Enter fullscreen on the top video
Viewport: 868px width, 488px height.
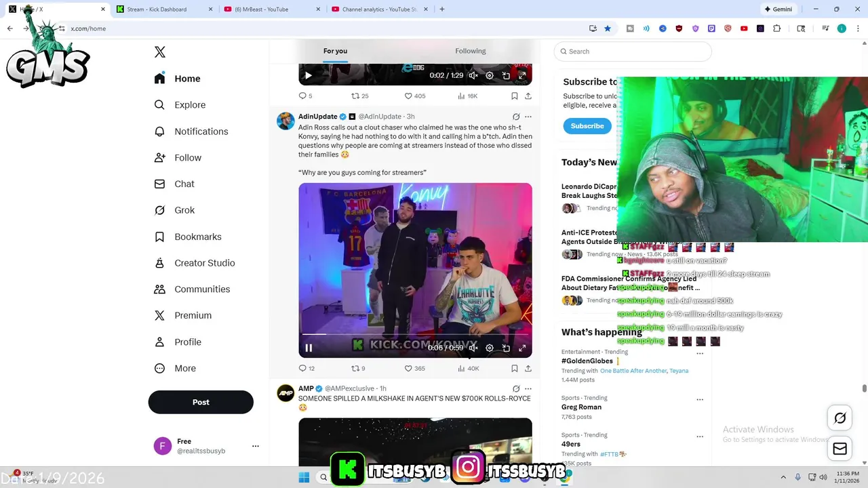[x=522, y=76]
